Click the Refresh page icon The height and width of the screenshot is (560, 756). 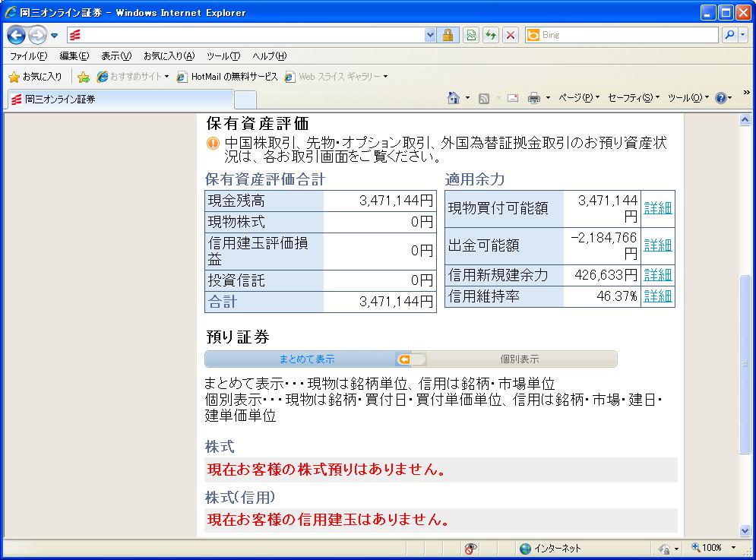(x=491, y=35)
